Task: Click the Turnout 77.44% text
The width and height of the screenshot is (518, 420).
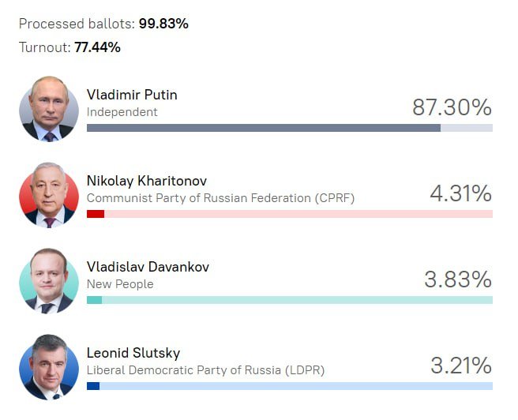Action: tap(69, 47)
